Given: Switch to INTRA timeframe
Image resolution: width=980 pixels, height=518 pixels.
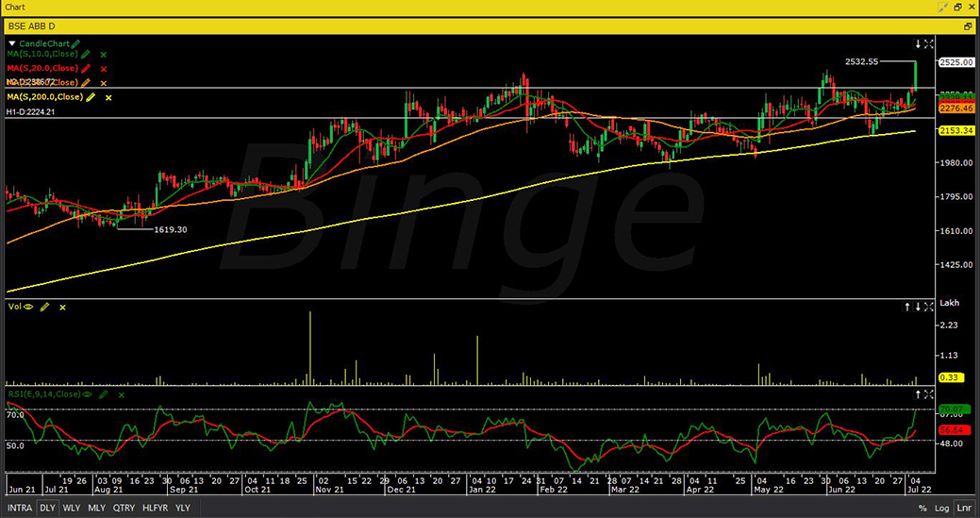Looking at the screenshot, I should pos(20,508).
